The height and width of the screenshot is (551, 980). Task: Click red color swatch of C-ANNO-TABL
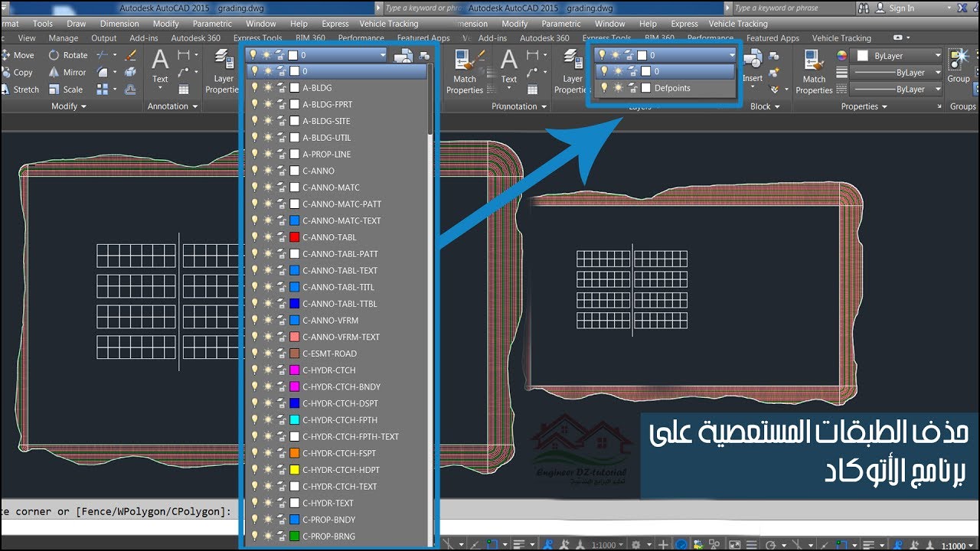(x=295, y=237)
